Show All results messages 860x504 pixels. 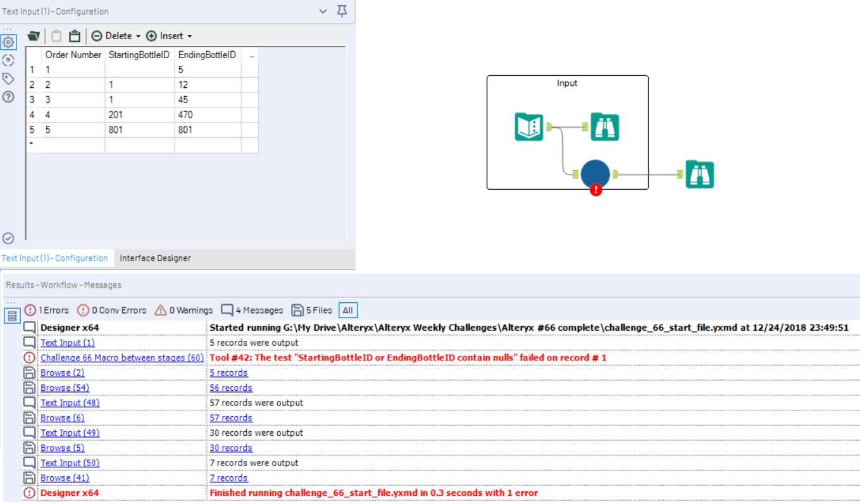347,310
